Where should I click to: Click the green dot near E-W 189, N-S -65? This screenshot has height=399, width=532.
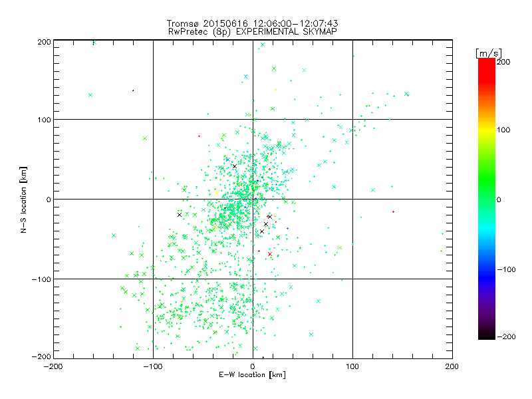pos(441,251)
